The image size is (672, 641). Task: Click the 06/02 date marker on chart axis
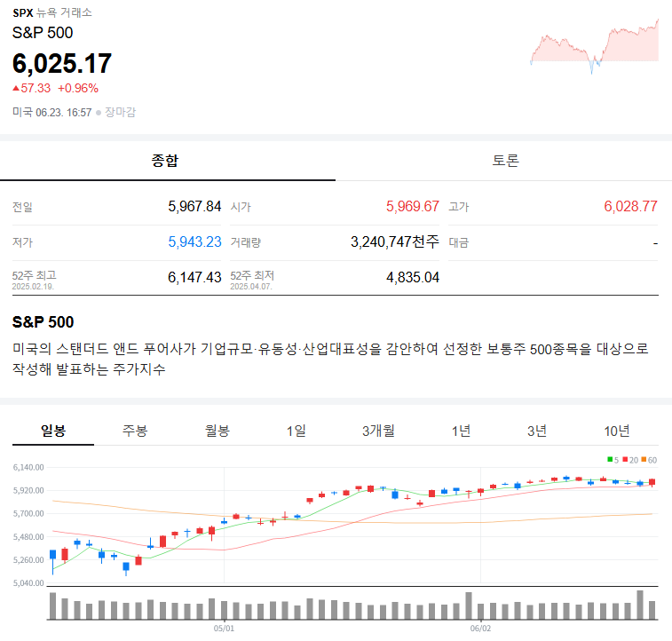click(x=480, y=629)
